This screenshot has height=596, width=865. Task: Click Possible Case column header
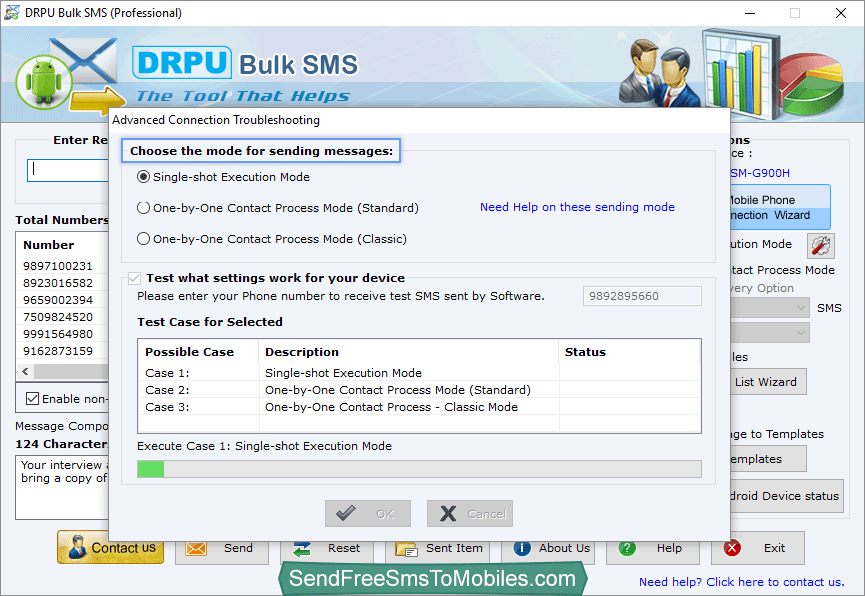[x=189, y=352]
